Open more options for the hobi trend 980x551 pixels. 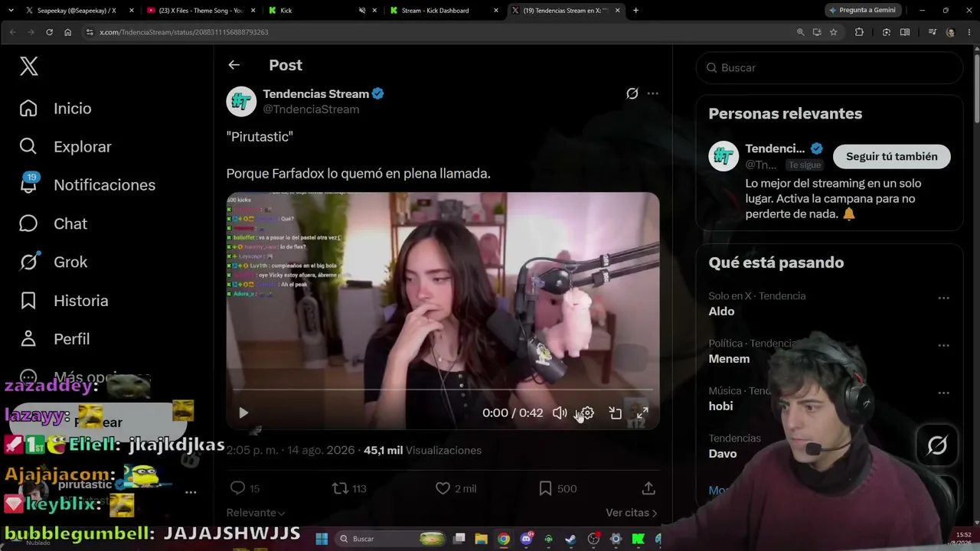click(x=943, y=393)
